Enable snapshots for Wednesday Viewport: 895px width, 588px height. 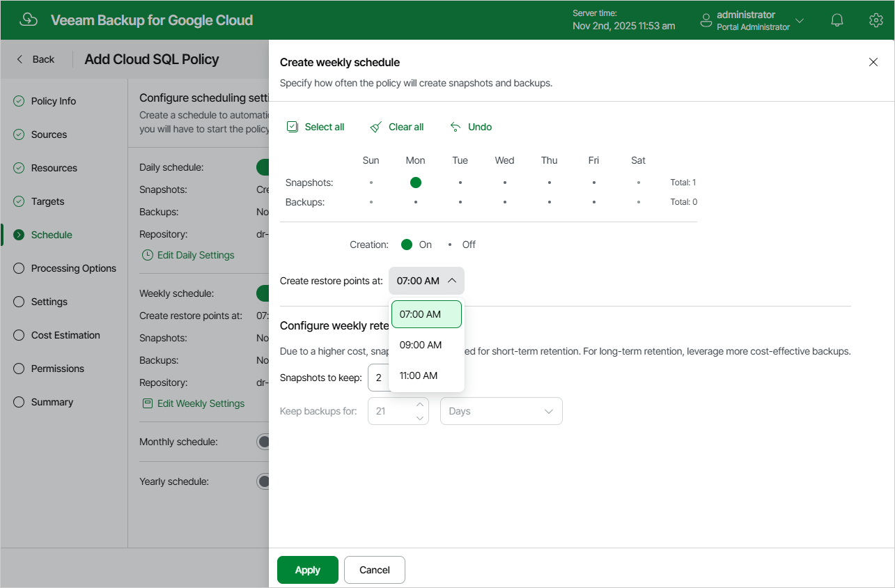tap(505, 183)
